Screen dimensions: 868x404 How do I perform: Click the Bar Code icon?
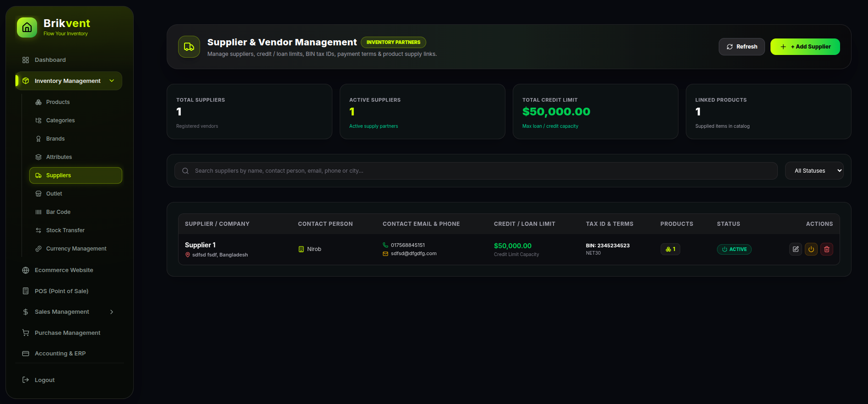38,212
